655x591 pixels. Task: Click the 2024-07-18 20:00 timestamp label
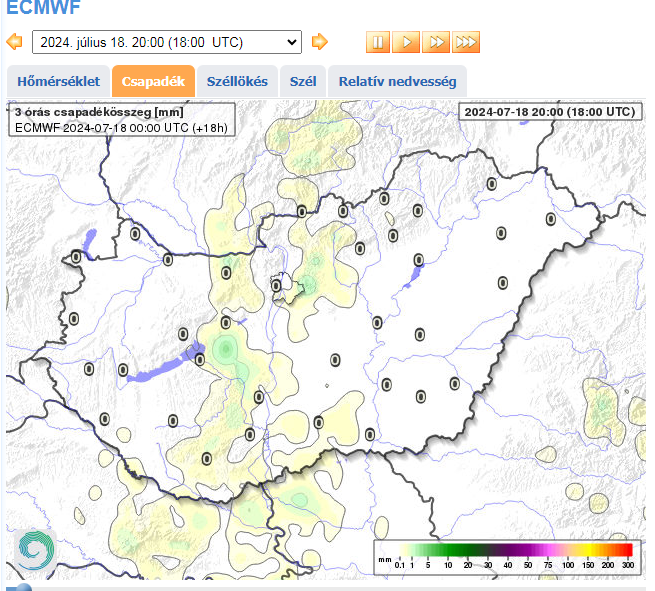[549, 112]
